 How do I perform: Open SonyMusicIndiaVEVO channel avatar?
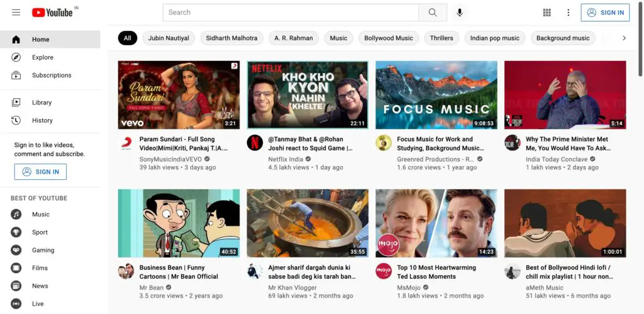(126, 143)
